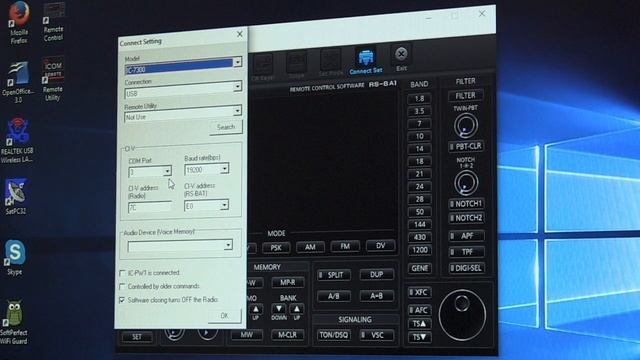The image size is (640, 360).
Task: Click the PBT-CLR button
Action: [466, 146]
